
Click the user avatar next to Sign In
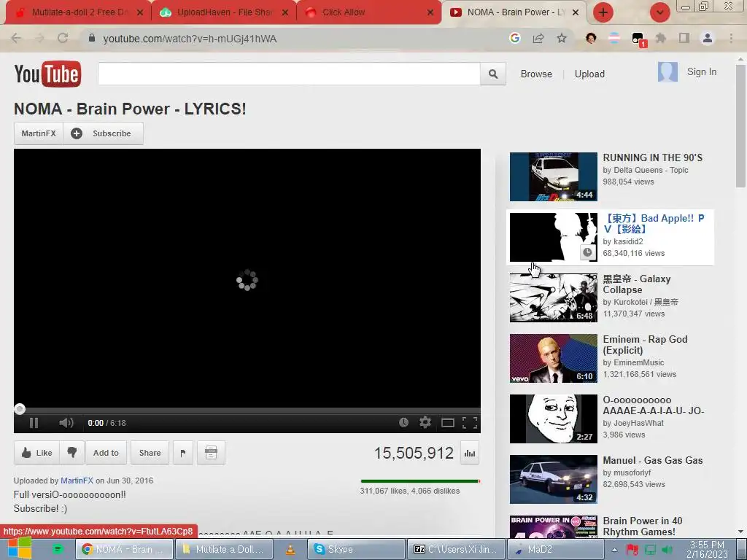pos(667,72)
